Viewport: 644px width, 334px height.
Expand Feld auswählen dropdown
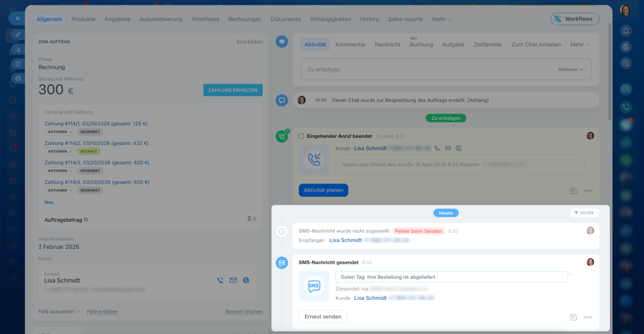[59, 311]
